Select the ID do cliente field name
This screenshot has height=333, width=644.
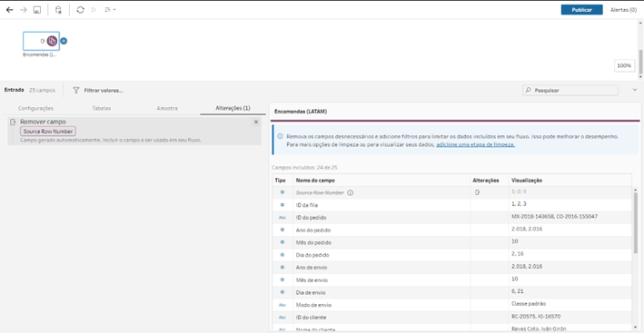click(x=311, y=318)
